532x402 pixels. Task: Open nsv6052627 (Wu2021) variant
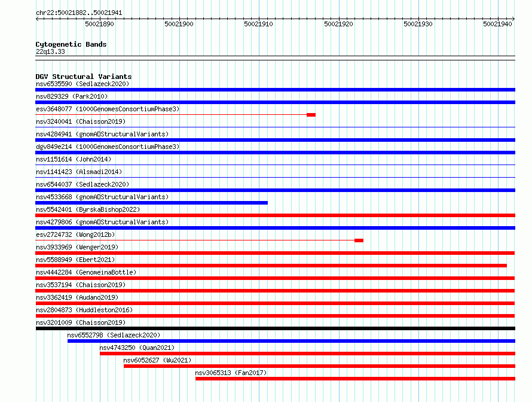pos(157,360)
